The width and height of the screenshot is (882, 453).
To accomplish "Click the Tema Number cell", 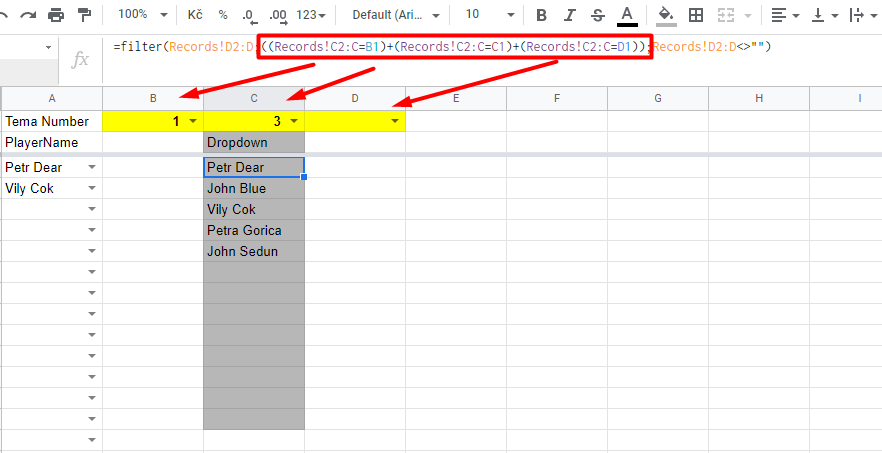I will 52,122.
